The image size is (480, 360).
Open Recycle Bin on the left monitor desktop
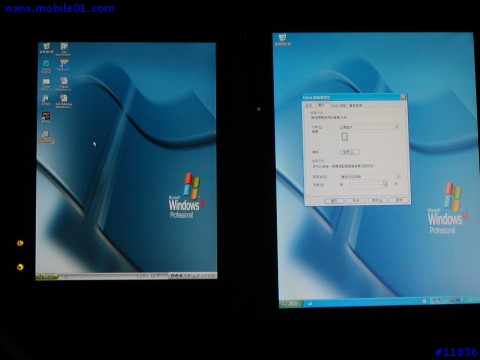click(x=46, y=48)
